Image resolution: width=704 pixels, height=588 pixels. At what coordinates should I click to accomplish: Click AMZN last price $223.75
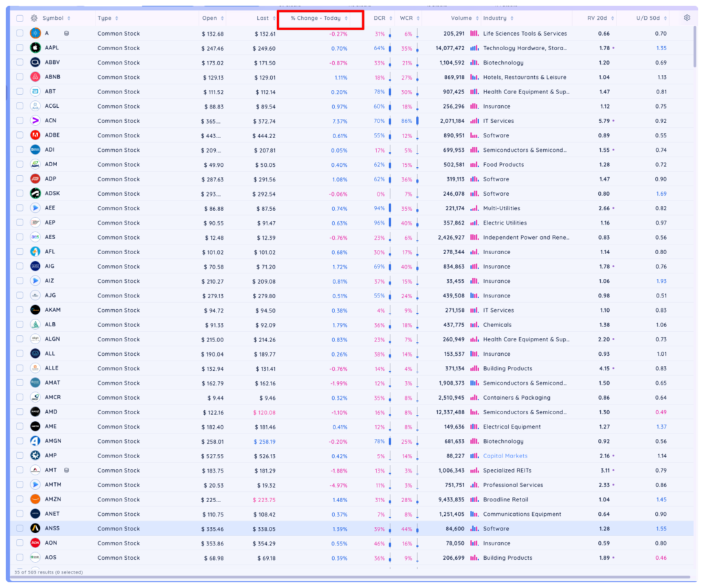(x=264, y=499)
